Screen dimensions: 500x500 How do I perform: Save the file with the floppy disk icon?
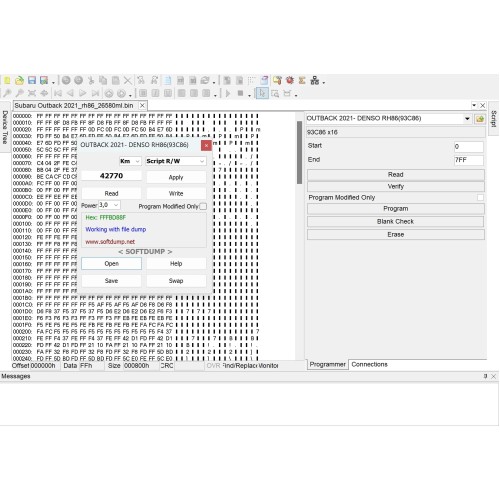(x=32, y=80)
